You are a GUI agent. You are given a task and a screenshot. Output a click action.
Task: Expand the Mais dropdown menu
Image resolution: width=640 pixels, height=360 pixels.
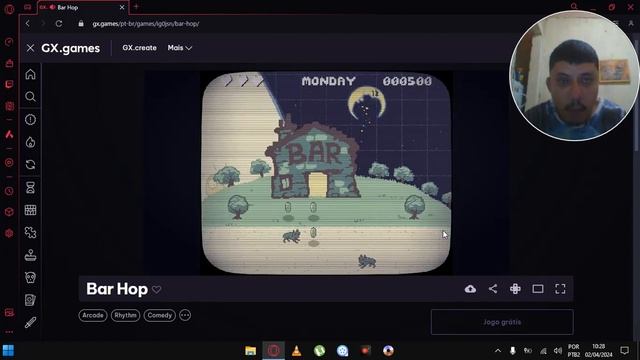180,48
